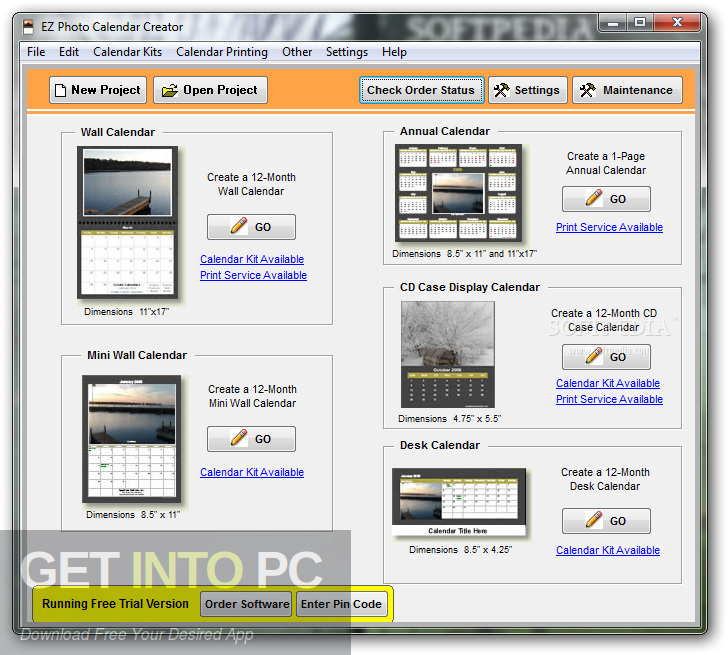Screen dimensions: 728x655
Task: Follow Mini Wall Calendar's Calendar Kit Available link
Action: tap(252, 472)
